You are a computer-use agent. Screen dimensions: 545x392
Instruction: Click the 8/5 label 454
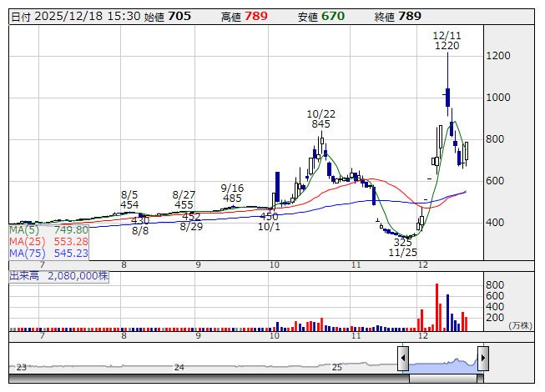129,204
